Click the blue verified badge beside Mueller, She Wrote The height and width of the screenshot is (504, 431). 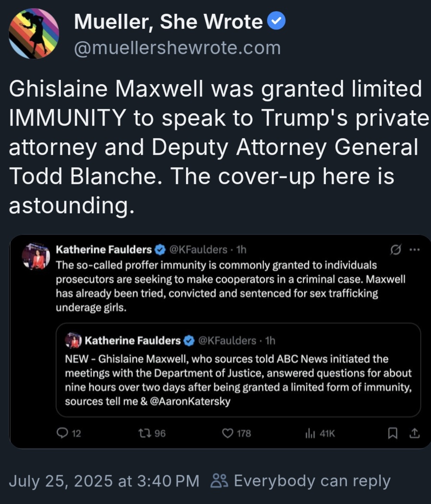[276, 21]
